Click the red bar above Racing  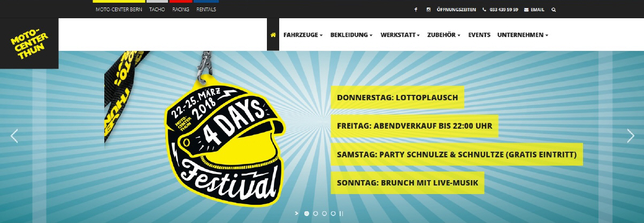[180, 2]
